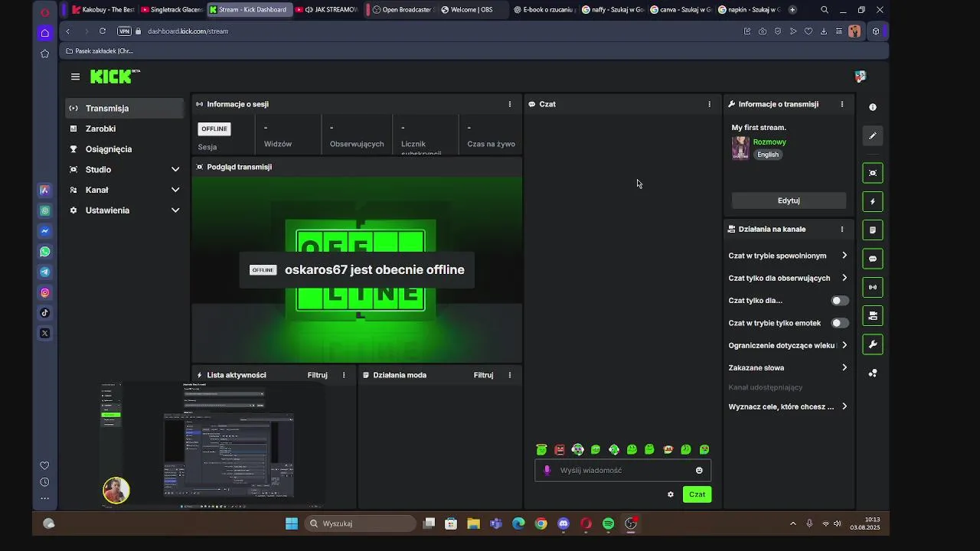Click the three-dots cluster icon in right rail
The image size is (980, 551).
[x=873, y=373]
